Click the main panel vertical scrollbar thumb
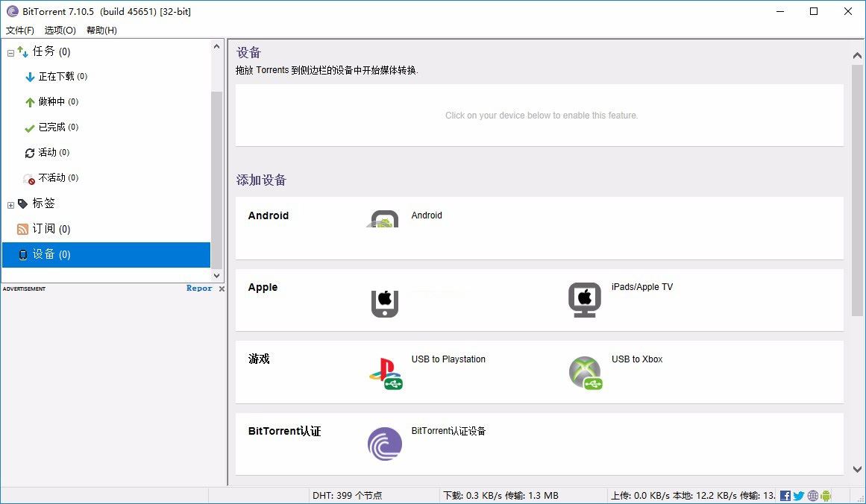Viewport: 866px width, 504px height. [x=857, y=189]
